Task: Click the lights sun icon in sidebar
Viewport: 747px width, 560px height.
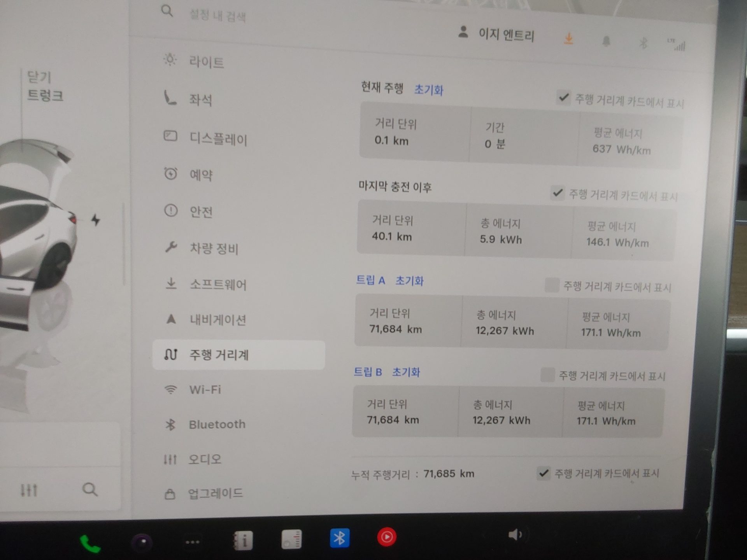Action: tap(170, 59)
